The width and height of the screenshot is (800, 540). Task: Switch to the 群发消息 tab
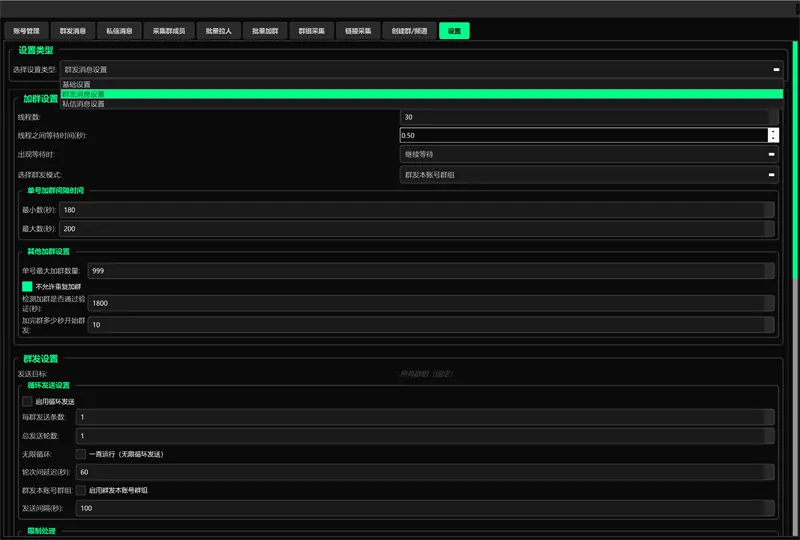coord(72,31)
